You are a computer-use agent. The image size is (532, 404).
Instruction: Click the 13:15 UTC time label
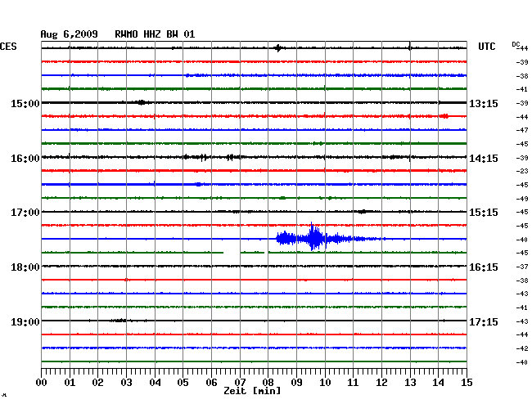point(484,103)
